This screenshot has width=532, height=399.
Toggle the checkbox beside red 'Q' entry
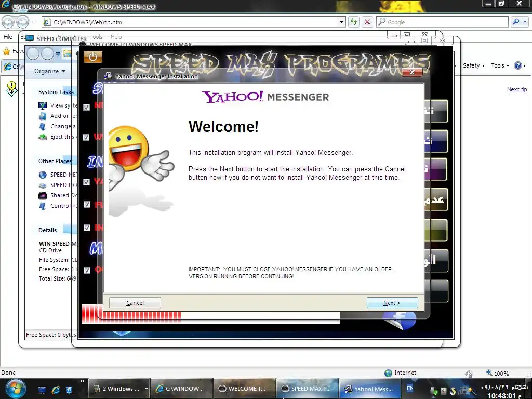click(x=87, y=270)
